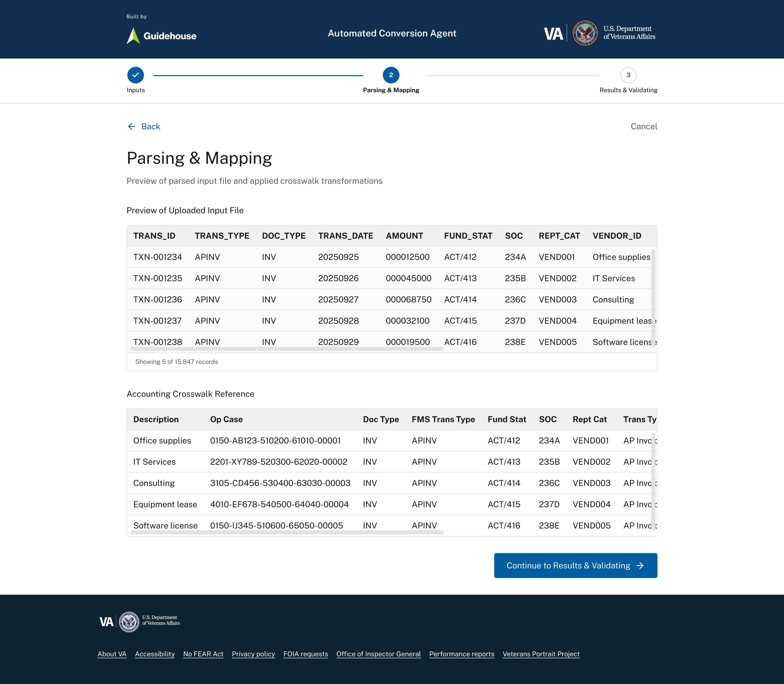This screenshot has height=684, width=784.
Task: Click the Department of Veterans Affairs seal in header
Action: coord(585,33)
